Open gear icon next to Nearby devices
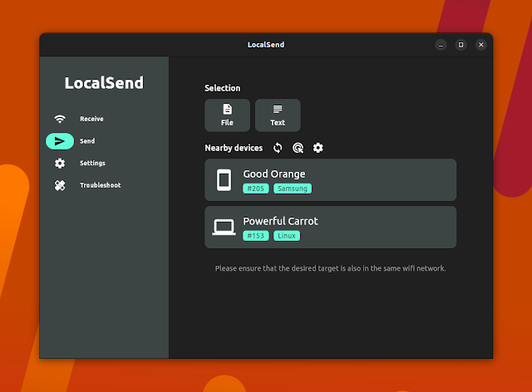Viewport: 532px width, 392px height. tap(318, 148)
